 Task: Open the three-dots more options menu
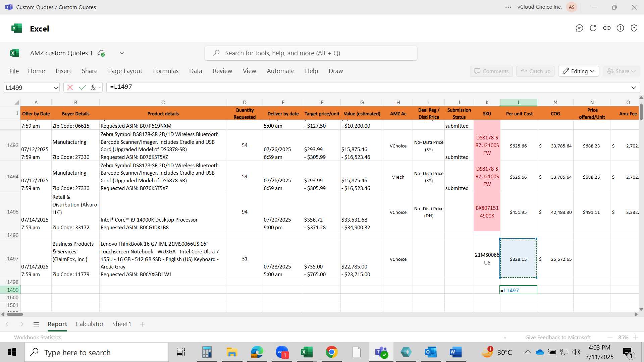coord(508,7)
